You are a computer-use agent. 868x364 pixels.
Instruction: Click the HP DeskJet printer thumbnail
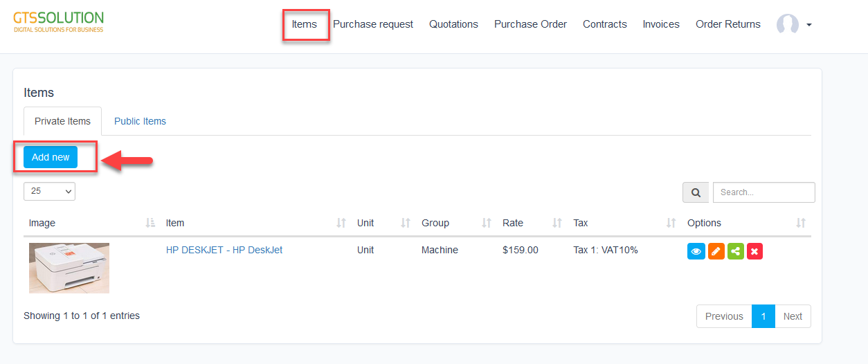[x=69, y=268]
